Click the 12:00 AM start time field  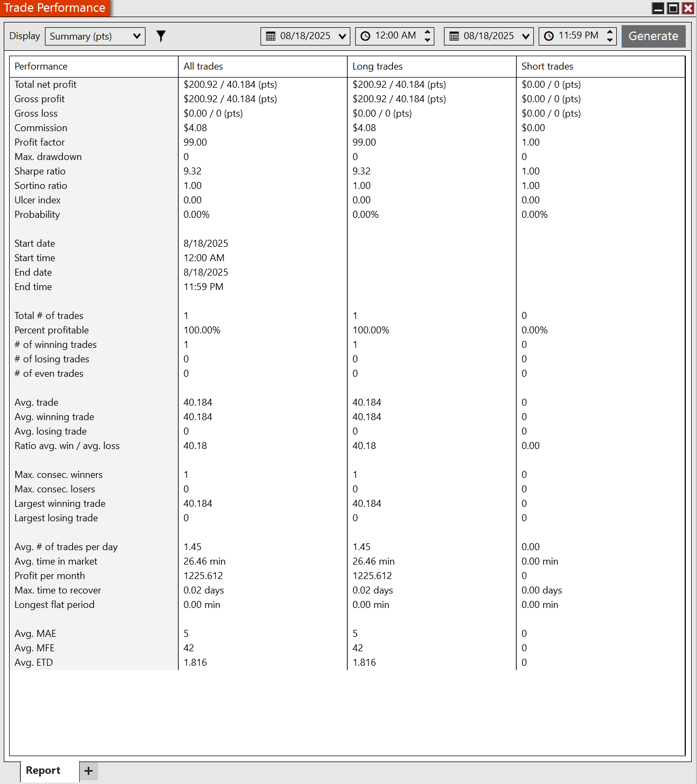(395, 36)
